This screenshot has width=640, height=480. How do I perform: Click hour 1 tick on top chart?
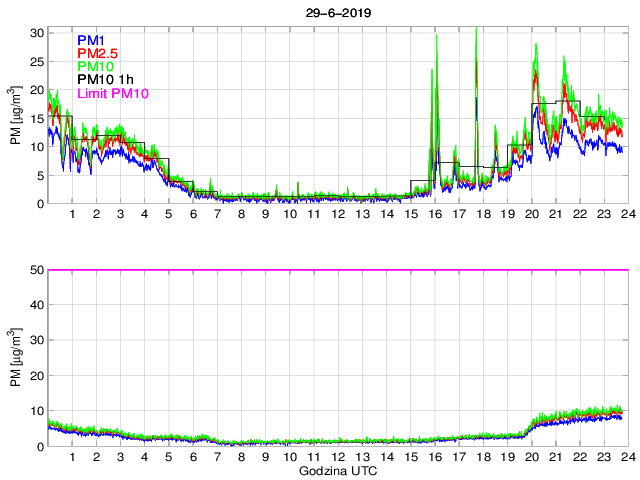point(72,214)
